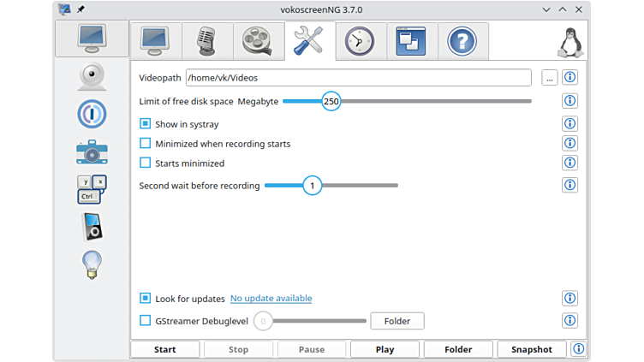Enable Minimized when recording starts
Screen dimensions: 644x362
click(x=146, y=144)
